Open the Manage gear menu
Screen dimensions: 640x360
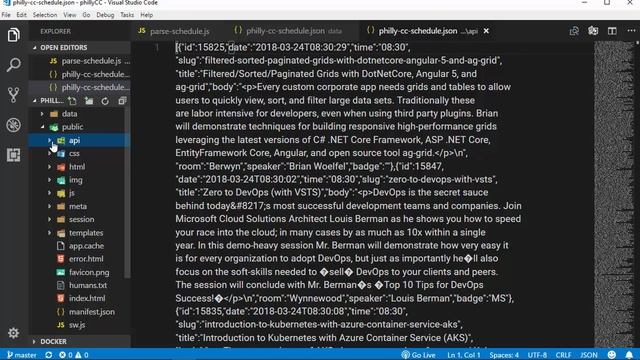click(13, 333)
